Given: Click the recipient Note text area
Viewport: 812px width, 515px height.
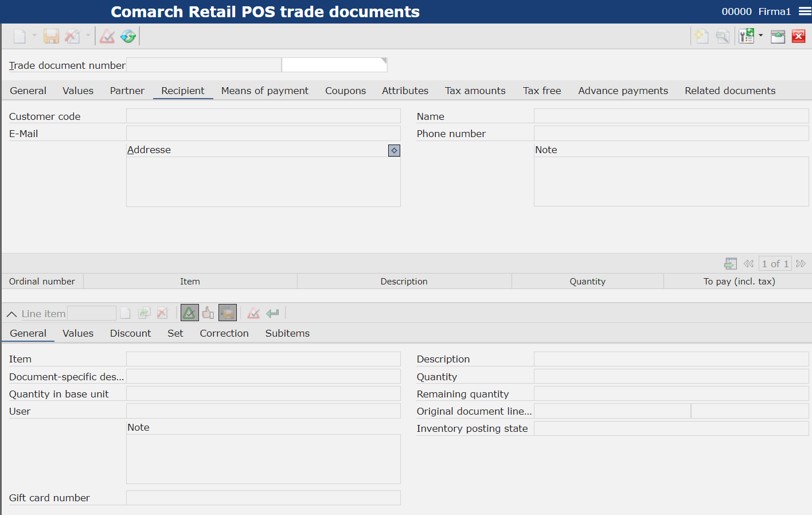Looking at the screenshot, I should [671, 182].
